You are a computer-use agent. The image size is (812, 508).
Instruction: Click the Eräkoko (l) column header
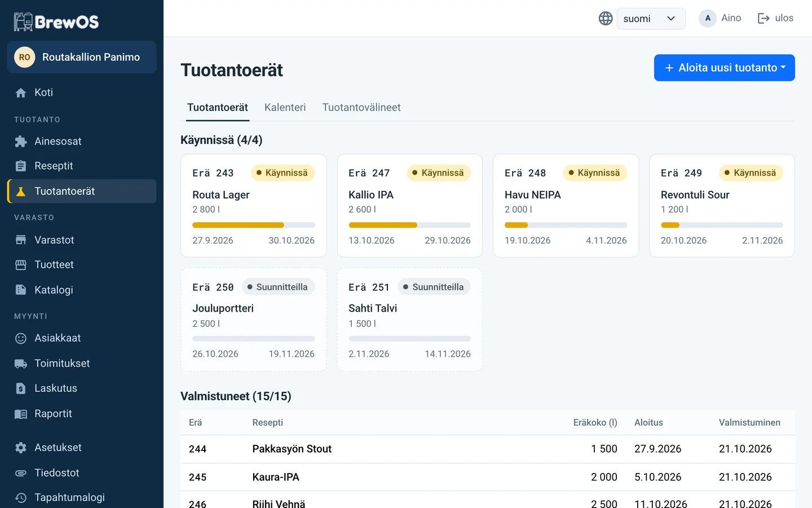595,422
